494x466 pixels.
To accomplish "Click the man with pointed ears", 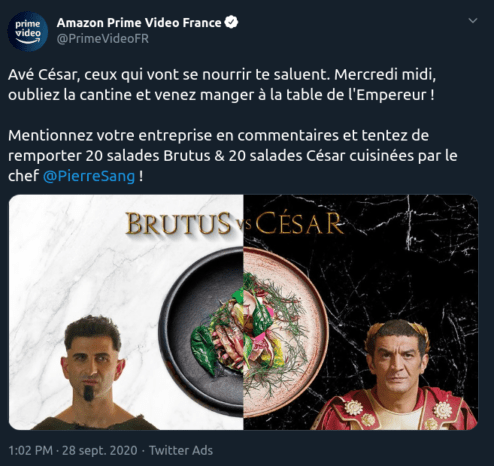I will click(x=93, y=373).
